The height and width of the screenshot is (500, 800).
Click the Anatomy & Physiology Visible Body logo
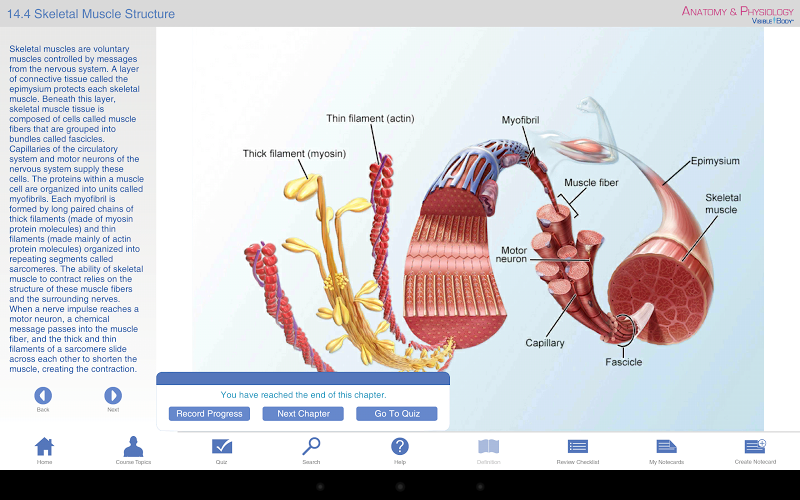[x=737, y=14]
